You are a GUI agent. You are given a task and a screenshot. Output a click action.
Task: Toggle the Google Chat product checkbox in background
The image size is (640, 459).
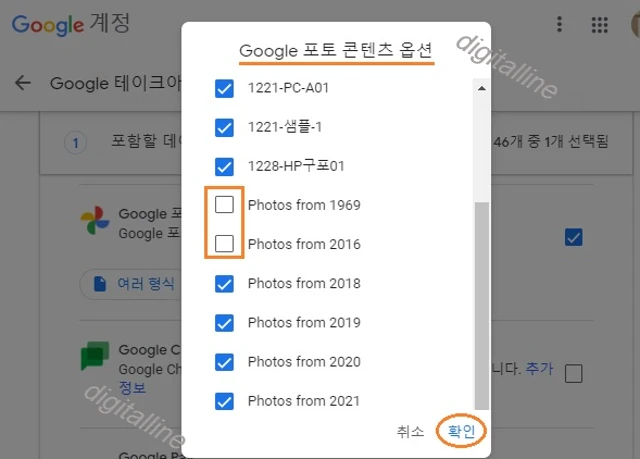pyautogui.click(x=573, y=373)
